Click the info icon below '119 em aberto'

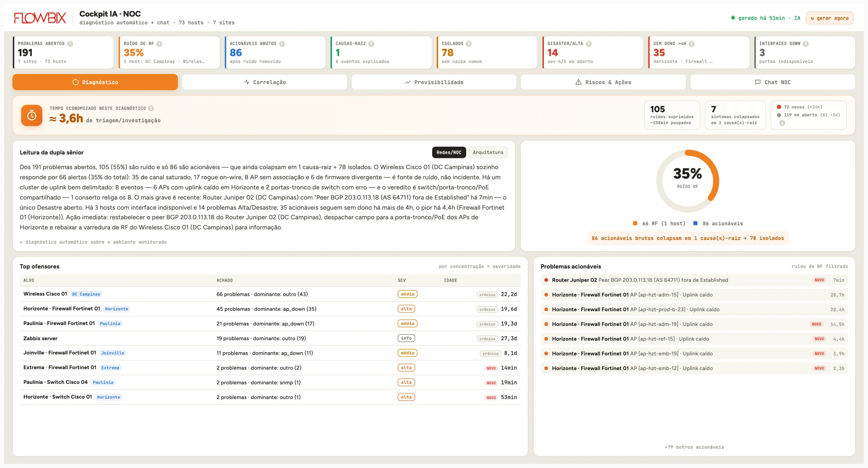coord(782,123)
